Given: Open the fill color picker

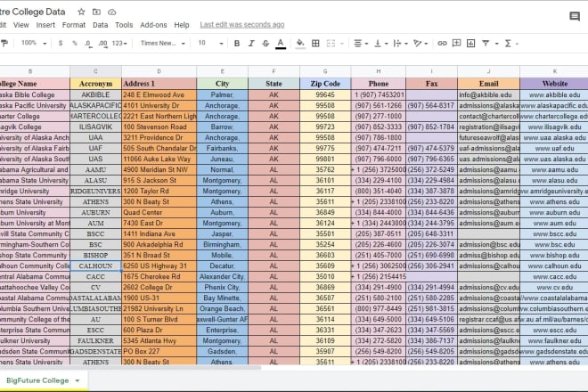Looking at the screenshot, I should (x=300, y=44).
